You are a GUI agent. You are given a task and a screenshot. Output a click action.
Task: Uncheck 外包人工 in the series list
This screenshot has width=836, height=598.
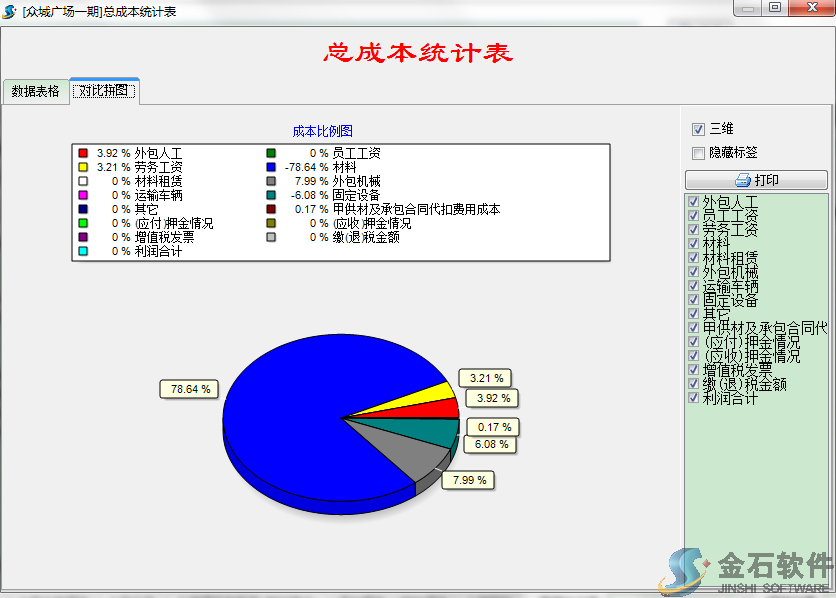(x=694, y=202)
